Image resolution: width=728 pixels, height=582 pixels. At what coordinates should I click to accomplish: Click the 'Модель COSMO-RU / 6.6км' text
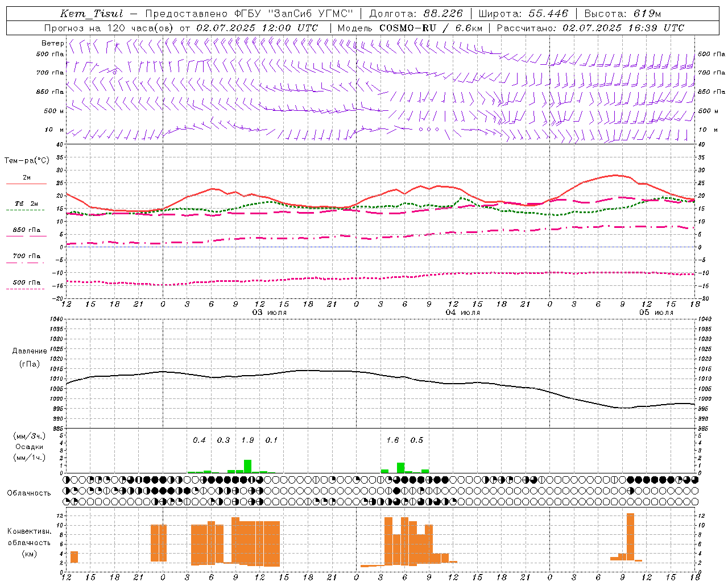(410, 28)
